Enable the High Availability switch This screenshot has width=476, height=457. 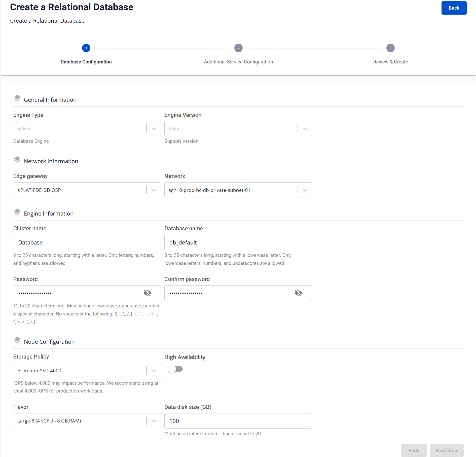175,369
